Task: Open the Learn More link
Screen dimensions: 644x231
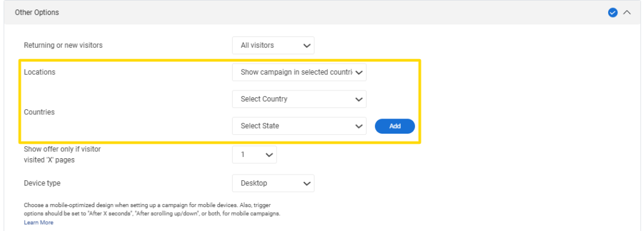Action: click(38, 223)
